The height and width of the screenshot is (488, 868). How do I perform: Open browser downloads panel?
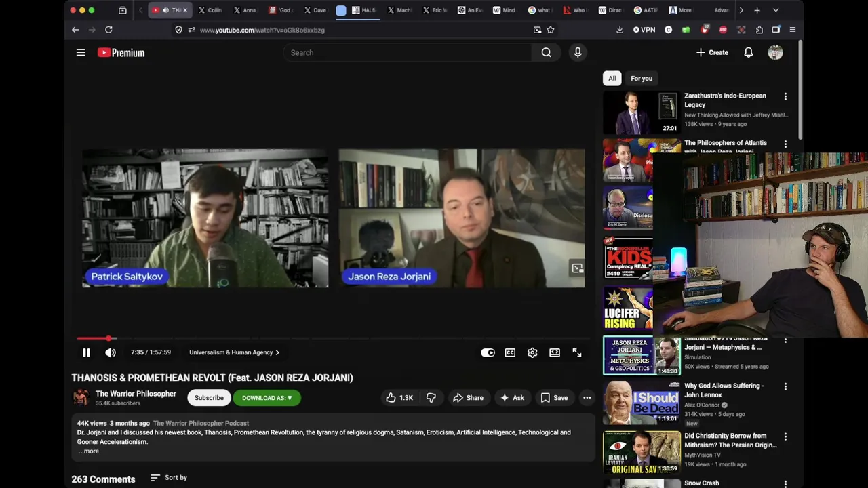pyautogui.click(x=620, y=30)
